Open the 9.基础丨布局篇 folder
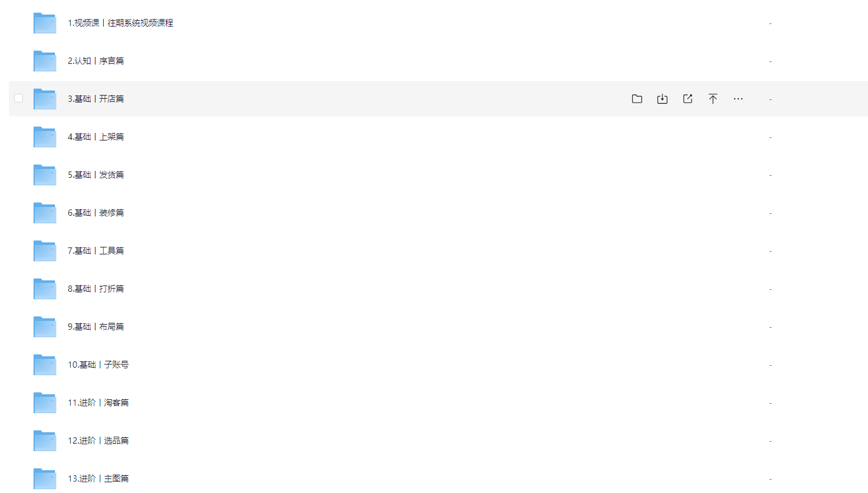 pos(96,327)
